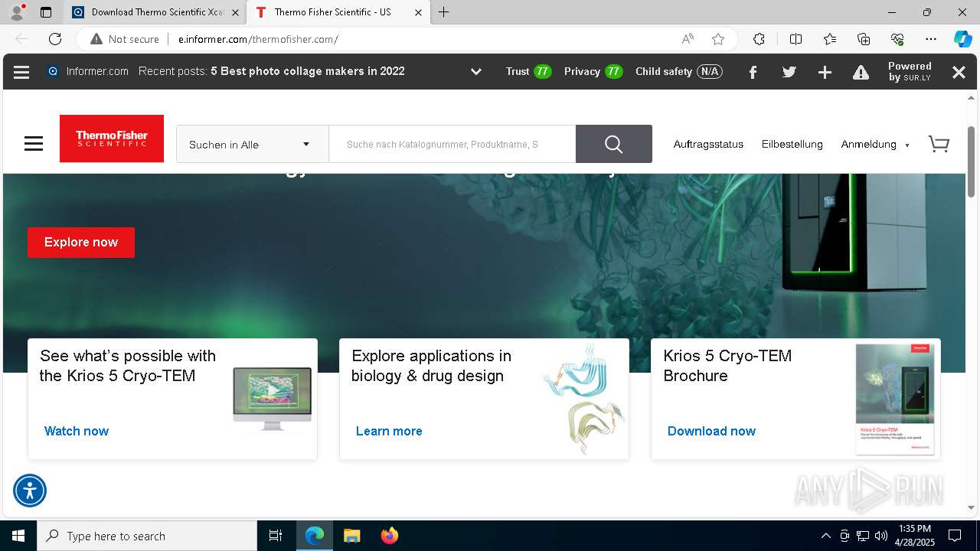Click the video monitor thumbnail
Screen dimensions: 980x551
tap(273, 398)
